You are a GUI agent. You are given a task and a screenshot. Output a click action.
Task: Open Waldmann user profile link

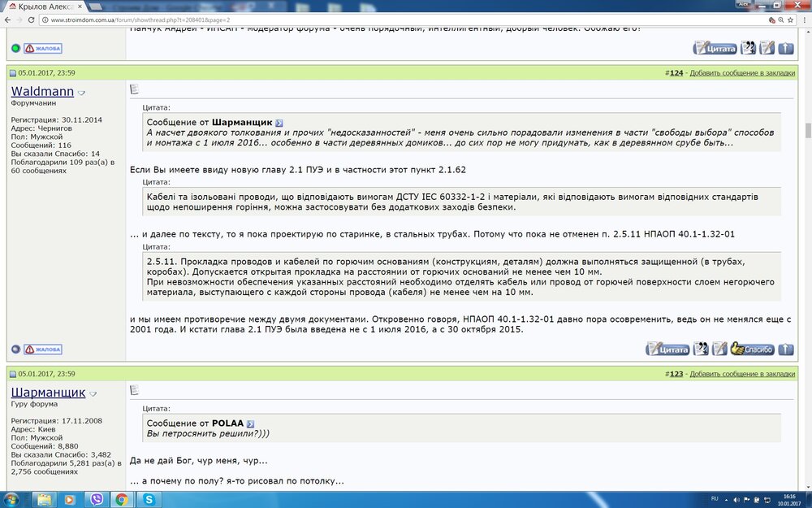42,91
